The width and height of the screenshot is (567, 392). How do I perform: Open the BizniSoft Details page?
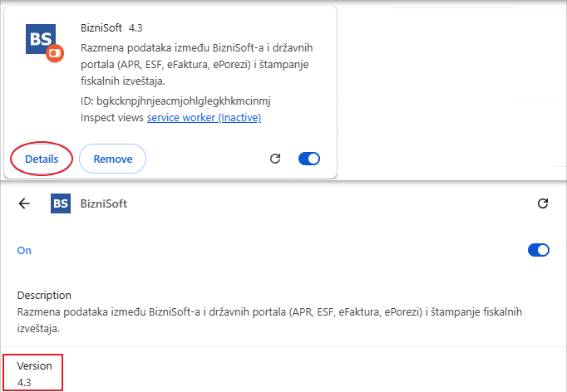(x=42, y=159)
